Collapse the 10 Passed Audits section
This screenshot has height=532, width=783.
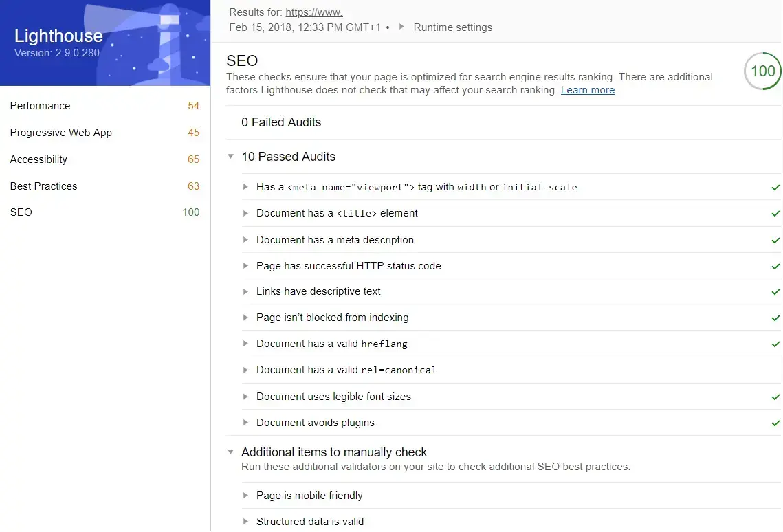231,157
